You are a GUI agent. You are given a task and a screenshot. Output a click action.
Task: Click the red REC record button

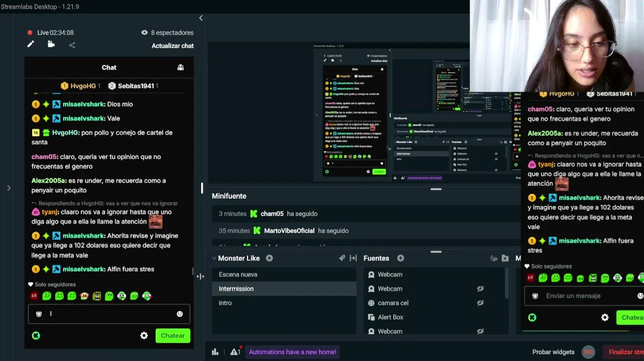(x=589, y=352)
